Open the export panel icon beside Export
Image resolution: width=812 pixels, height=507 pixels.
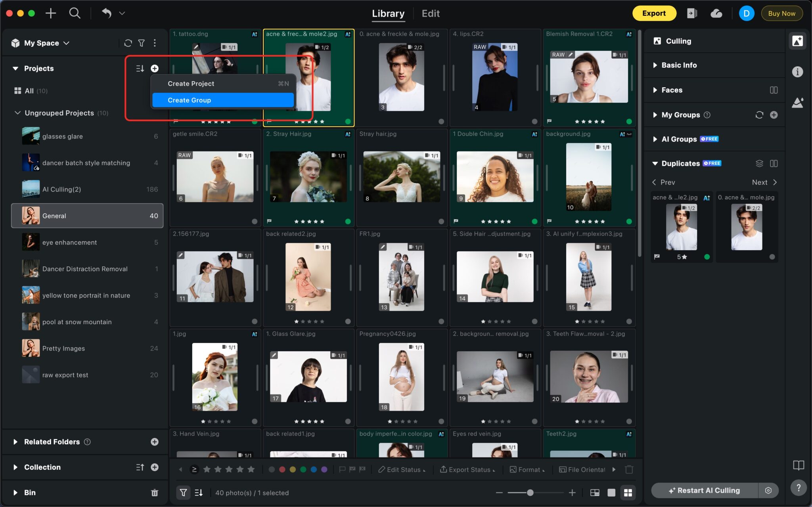coord(692,13)
